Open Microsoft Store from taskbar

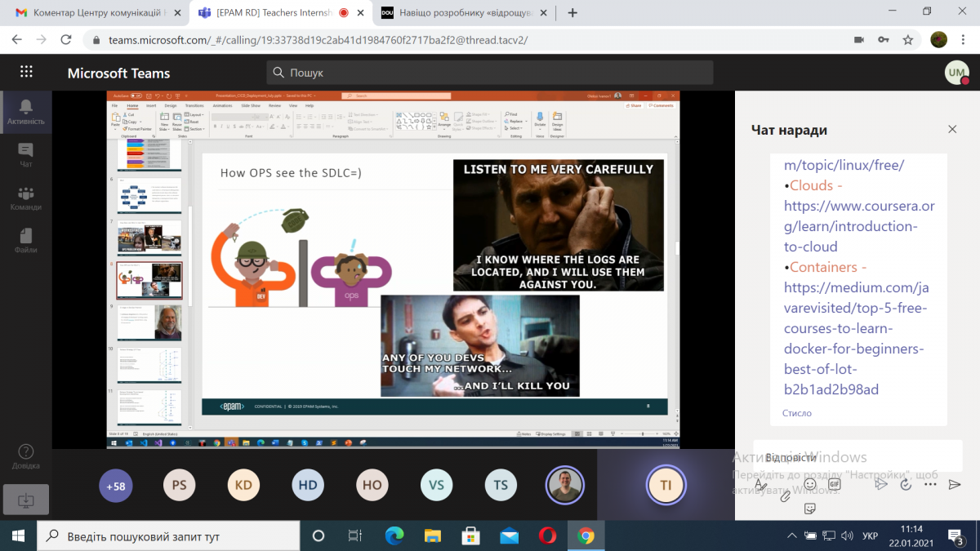(471, 535)
